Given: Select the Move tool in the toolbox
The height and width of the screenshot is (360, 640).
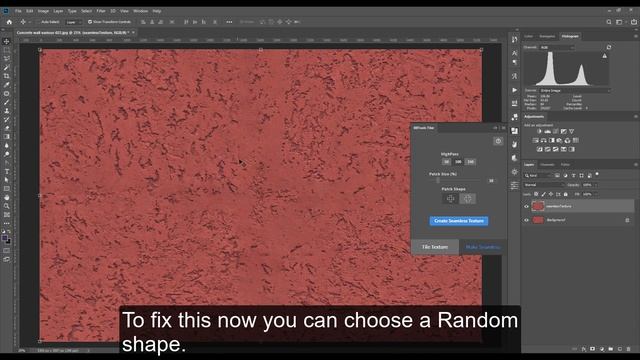Looking at the screenshot, I should 7,41.
